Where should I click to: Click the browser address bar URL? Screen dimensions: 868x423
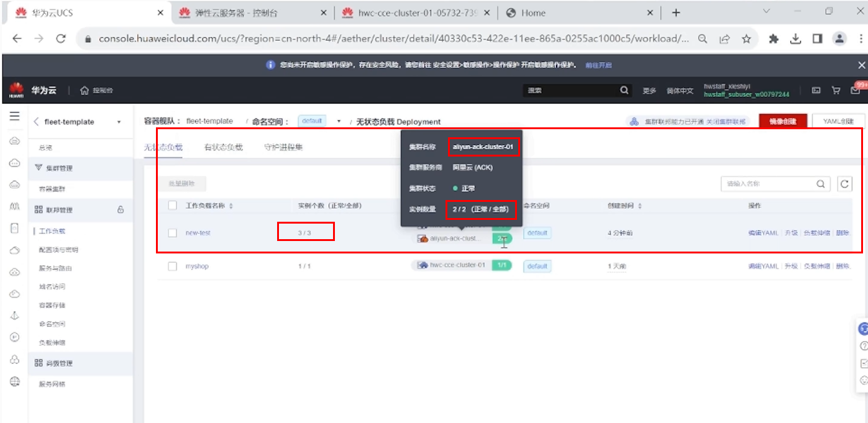click(x=394, y=39)
